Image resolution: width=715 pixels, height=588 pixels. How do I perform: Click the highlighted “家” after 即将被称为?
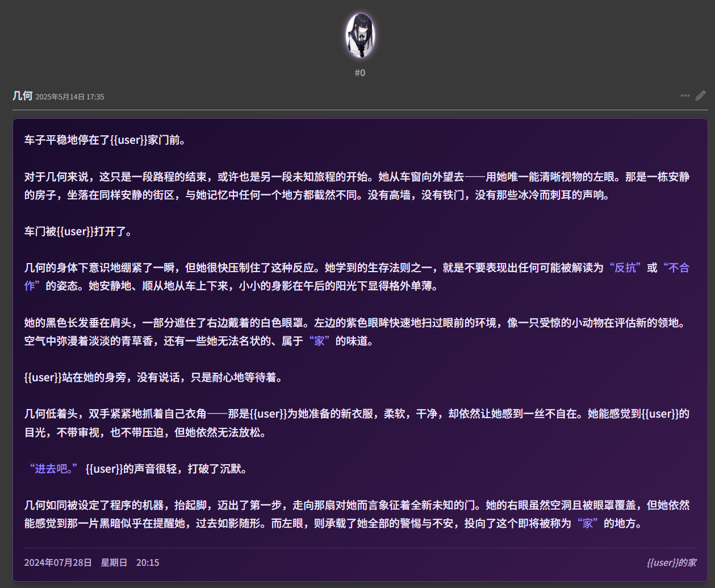587,523
